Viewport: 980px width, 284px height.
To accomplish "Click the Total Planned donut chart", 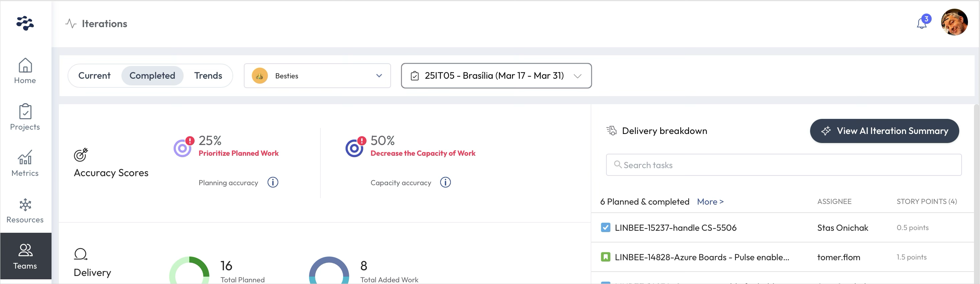I will click(x=189, y=271).
